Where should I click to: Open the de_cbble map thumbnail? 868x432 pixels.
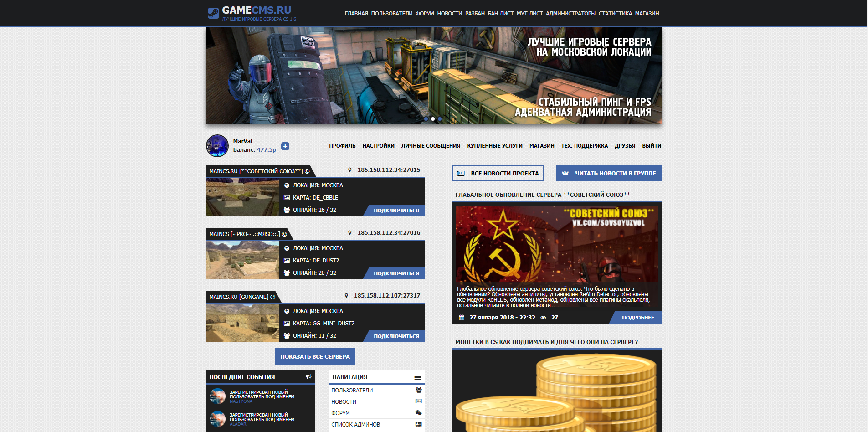[x=242, y=198]
